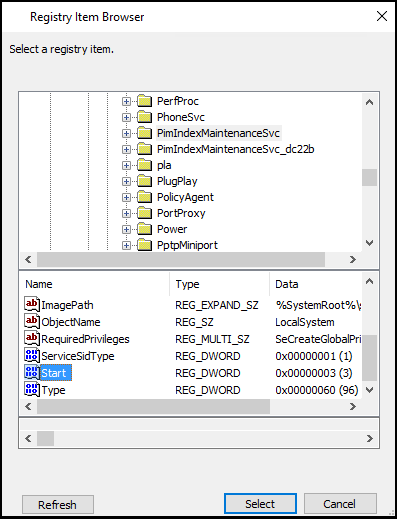Screen dimensions: 397x519
Task: Click the REG_EXPAND_SZ type cell
Action: pos(217,305)
